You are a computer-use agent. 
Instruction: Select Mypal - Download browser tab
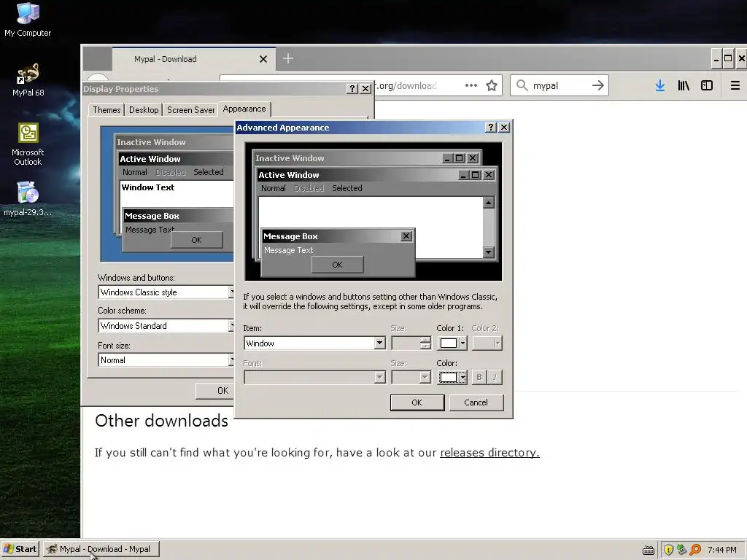click(194, 59)
